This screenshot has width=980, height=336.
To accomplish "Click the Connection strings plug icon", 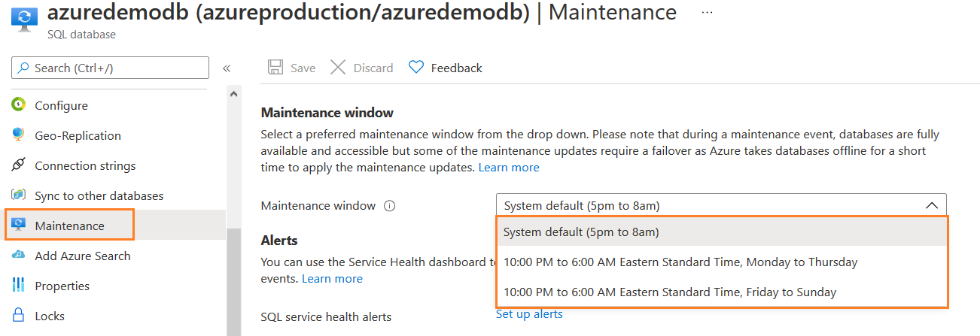I will tap(19, 165).
